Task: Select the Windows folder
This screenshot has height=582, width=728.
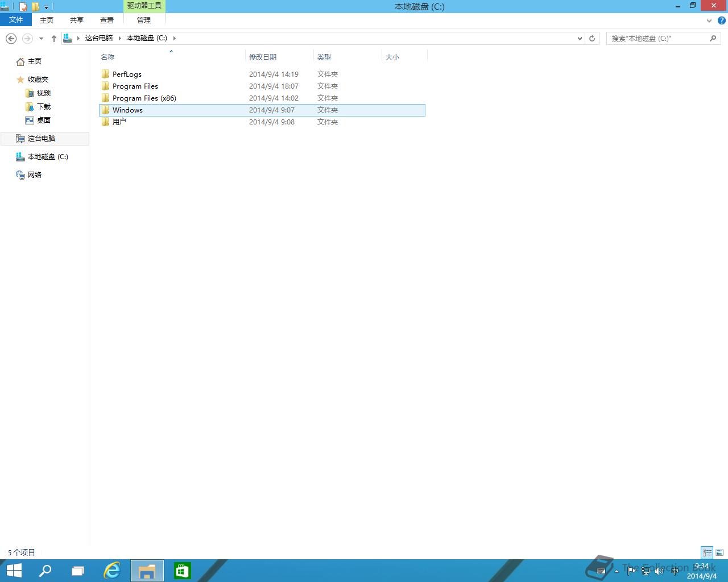Action: coord(262,110)
